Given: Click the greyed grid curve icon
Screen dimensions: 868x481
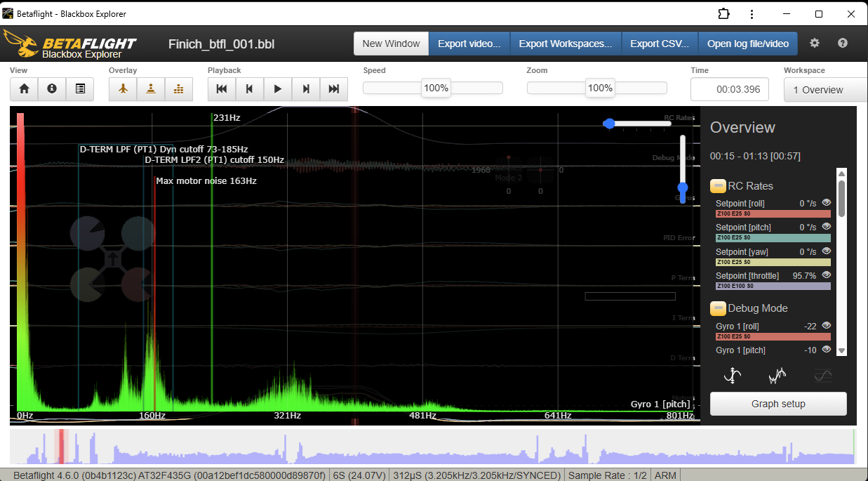Looking at the screenshot, I should (x=822, y=376).
